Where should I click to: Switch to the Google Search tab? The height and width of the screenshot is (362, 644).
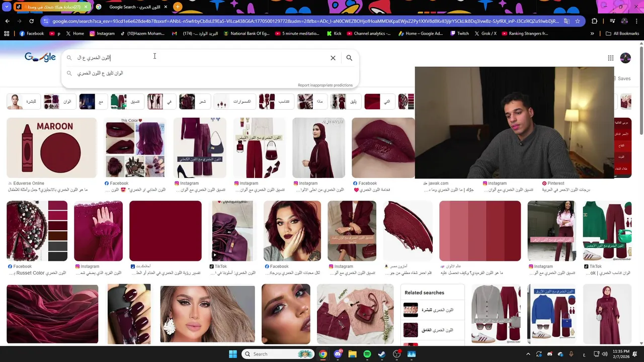[132, 7]
